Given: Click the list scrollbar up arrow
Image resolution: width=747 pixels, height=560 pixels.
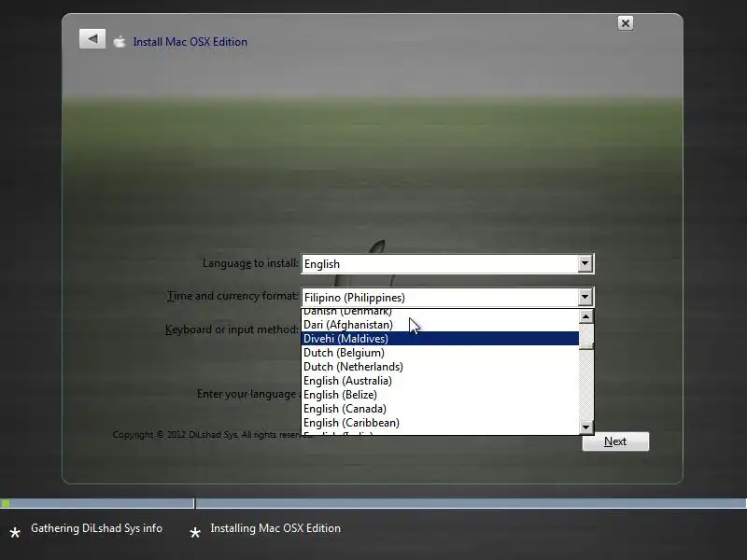Looking at the screenshot, I should click(586, 316).
